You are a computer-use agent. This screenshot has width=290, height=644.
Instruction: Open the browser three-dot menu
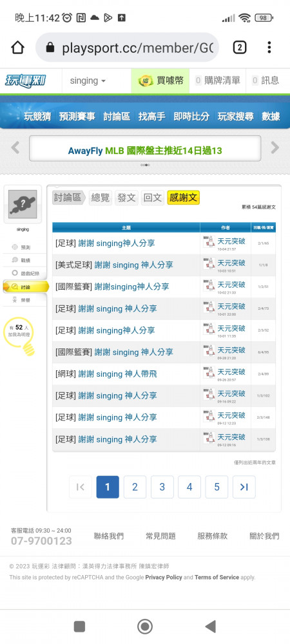coord(269,48)
